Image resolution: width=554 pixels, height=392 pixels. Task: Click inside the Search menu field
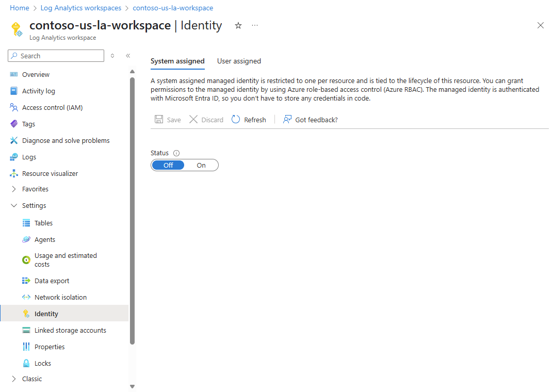click(x=56, y=55)
